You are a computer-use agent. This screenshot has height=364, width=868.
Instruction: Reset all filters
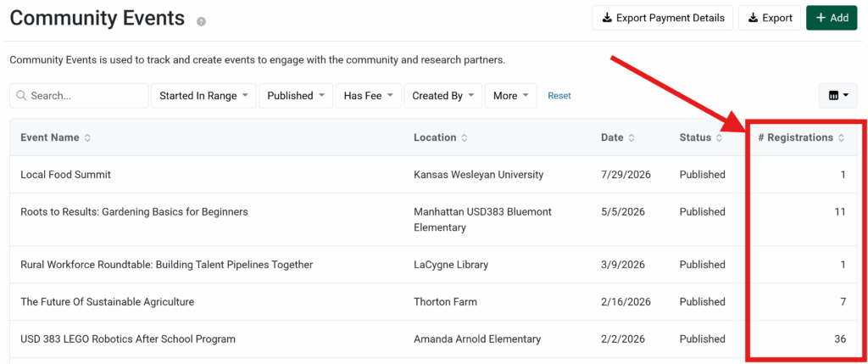coord(559,96)
